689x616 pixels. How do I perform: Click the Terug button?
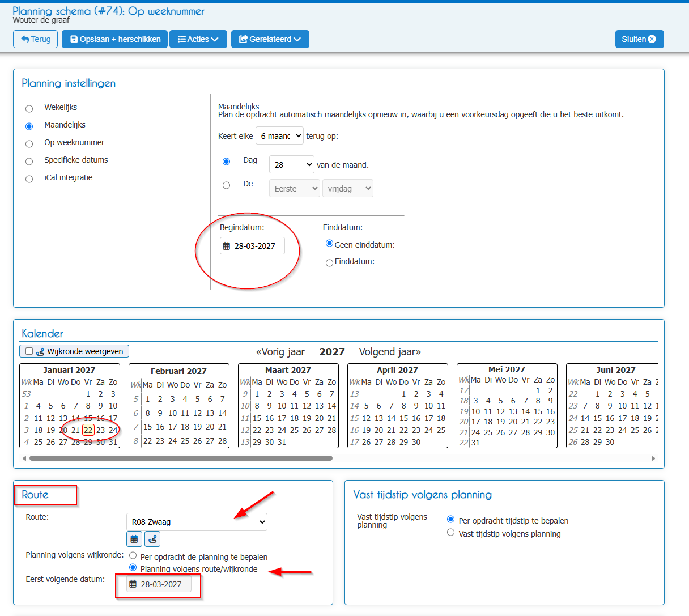35,39
